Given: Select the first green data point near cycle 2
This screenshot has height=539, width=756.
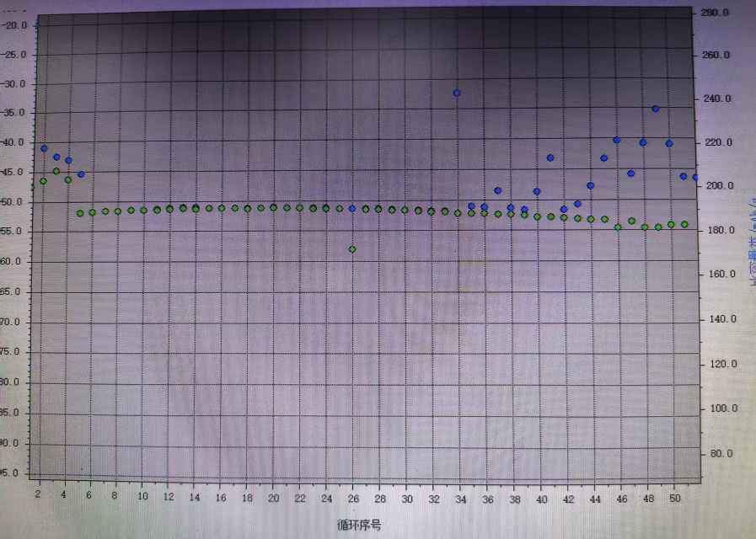Looking at the screenshot, I should (43, 181).
